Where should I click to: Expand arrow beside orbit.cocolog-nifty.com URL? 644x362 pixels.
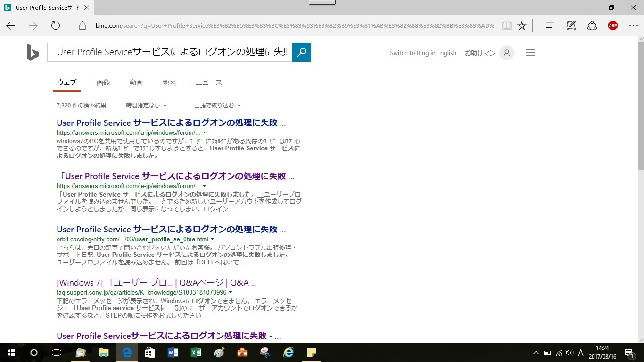pos(213,239)
